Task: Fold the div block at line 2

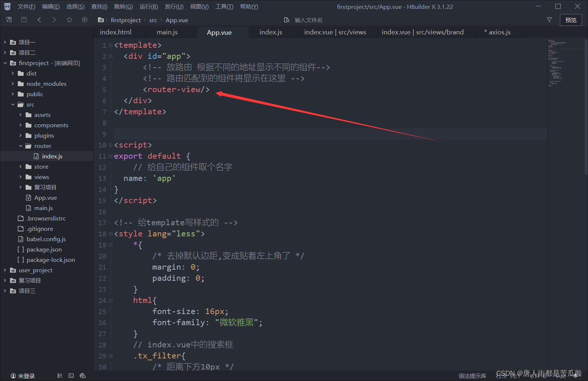Action: 111,57
